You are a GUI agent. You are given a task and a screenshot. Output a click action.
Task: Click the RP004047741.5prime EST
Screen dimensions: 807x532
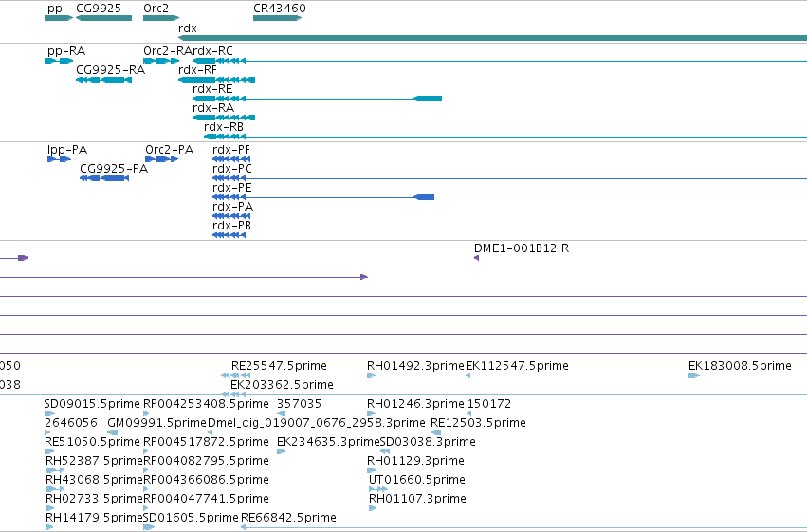point(146,509)
